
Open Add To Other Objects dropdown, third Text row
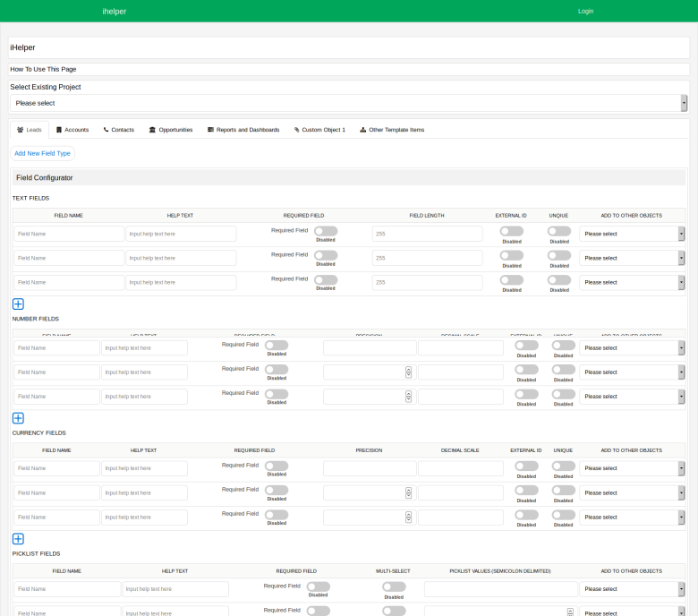coord(632,282)
